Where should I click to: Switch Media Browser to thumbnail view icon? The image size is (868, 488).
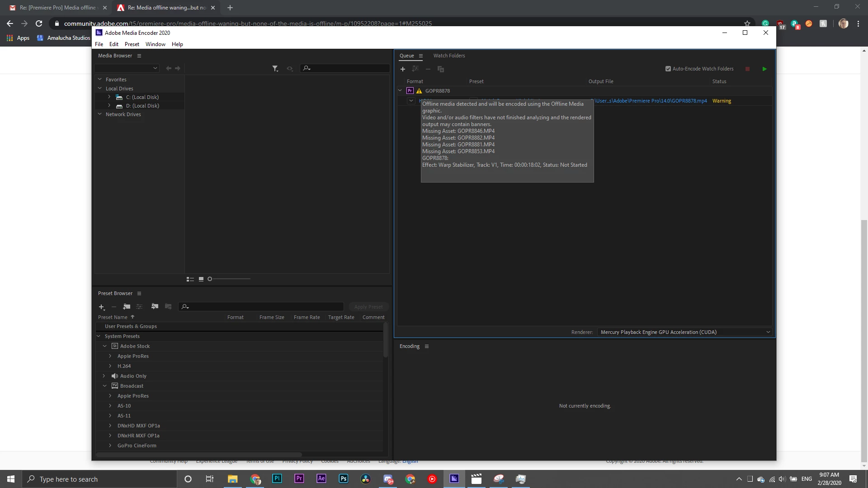coord(201,279)
